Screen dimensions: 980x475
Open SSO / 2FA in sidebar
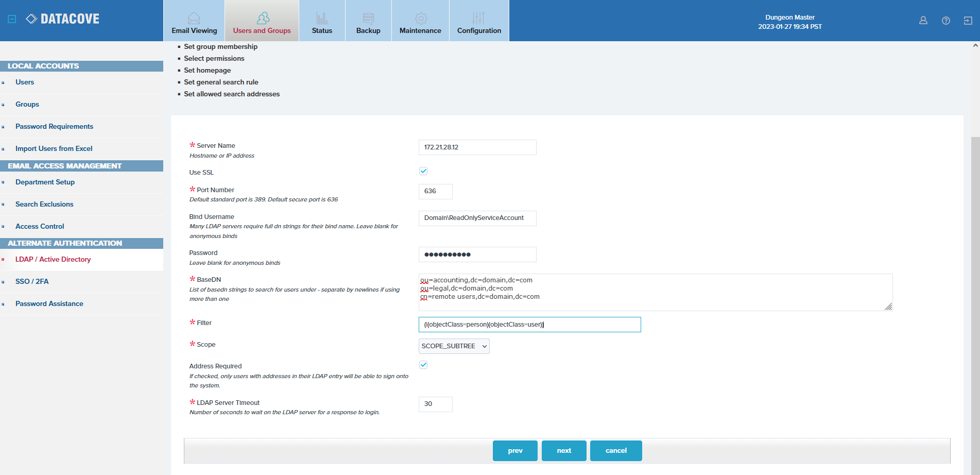[x=32, y=281]
